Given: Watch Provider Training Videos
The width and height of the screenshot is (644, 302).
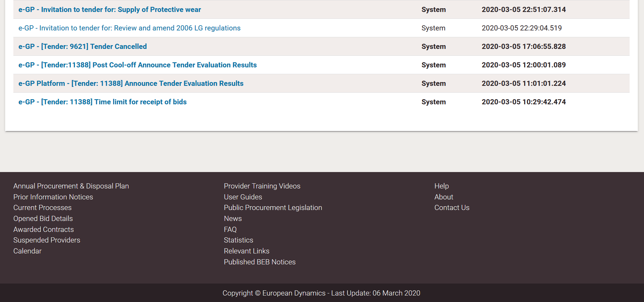Looking at the screenshot, I should coord(262,186).
